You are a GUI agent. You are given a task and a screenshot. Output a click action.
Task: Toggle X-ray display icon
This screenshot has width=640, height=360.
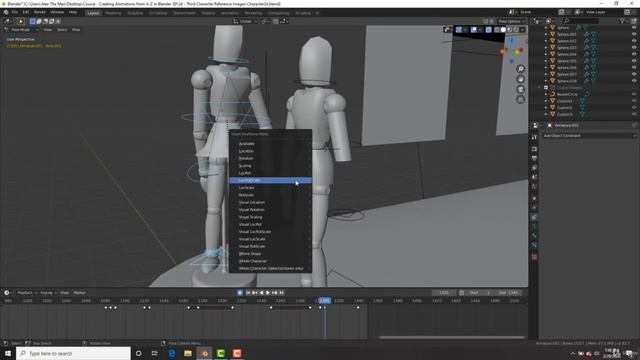pos(489,30)
